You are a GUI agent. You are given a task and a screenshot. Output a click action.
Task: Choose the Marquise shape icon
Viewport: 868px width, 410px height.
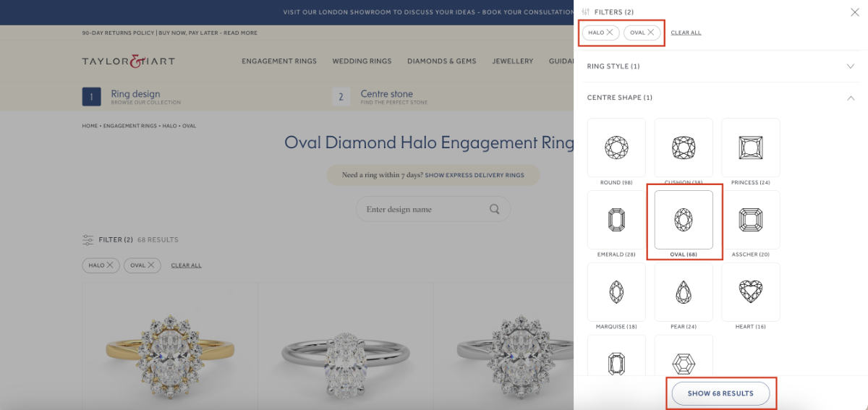[616, 292]
